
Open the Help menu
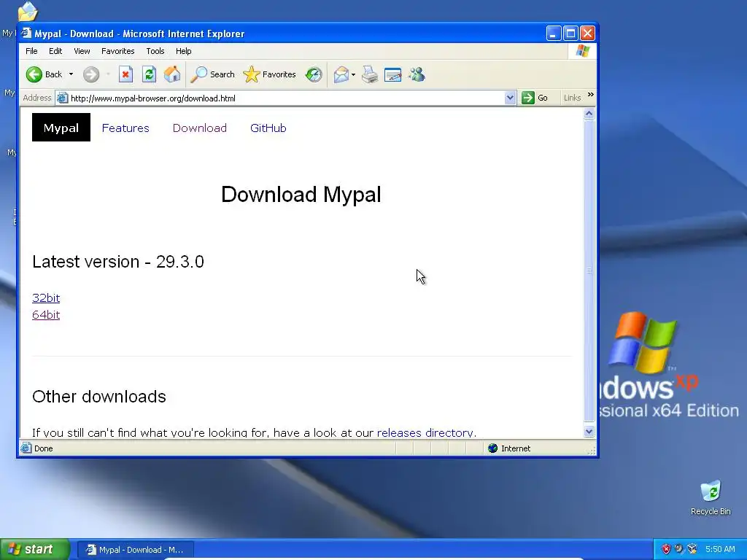pyautogui.click(x=183, y=51)
